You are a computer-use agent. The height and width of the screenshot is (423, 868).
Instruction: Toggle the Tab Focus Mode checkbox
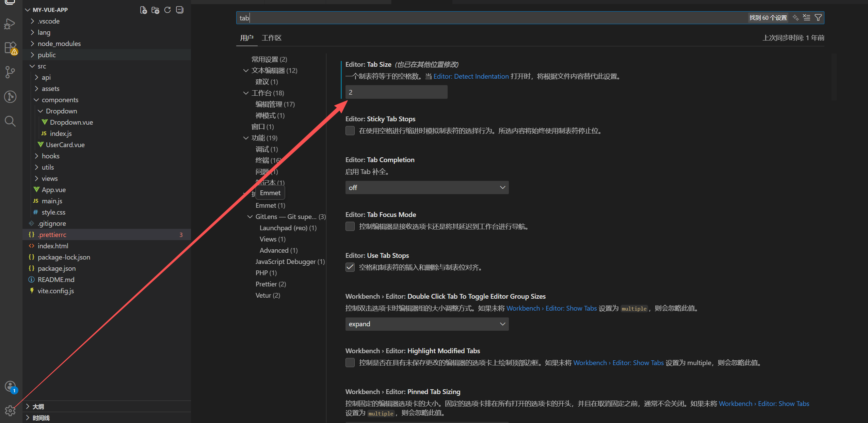[350, 226]
